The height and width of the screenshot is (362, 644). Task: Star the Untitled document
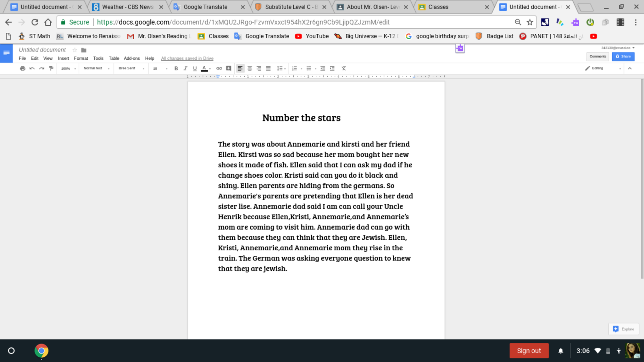tap(75, 50)
